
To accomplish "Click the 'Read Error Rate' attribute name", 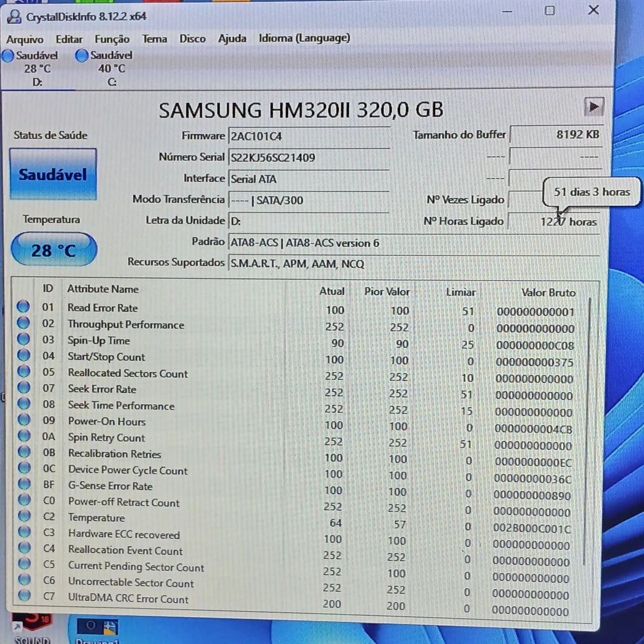I will pyautogui.click(x=103, y=307).
